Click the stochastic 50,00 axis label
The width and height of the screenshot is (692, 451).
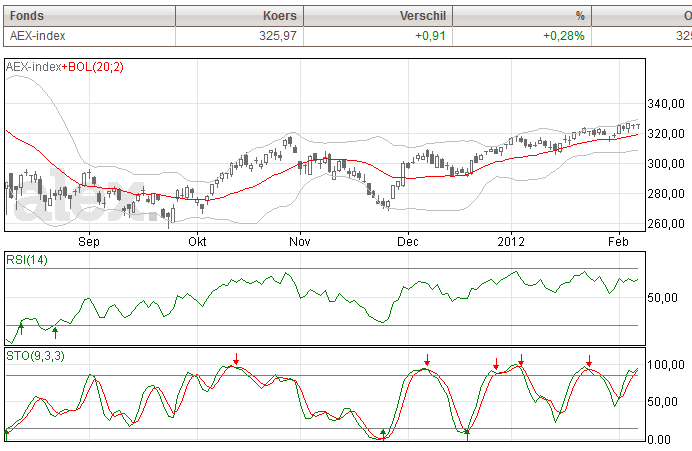pyautogui.click(x=662, y=402)
